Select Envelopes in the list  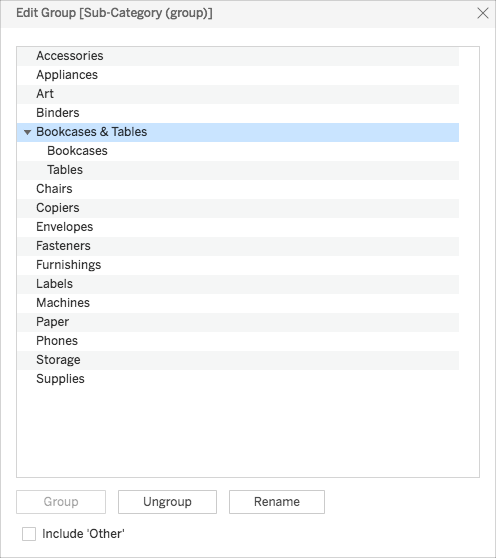(238, 227)
